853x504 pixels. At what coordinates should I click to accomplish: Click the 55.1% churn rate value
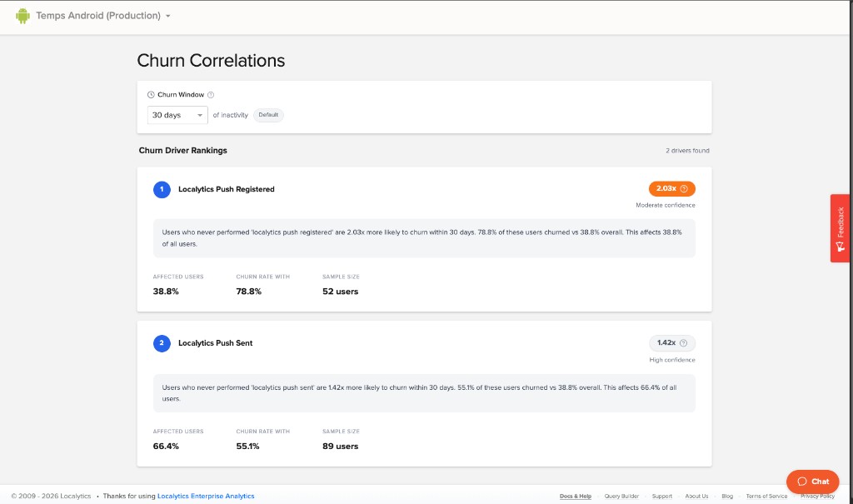(247, 447)
